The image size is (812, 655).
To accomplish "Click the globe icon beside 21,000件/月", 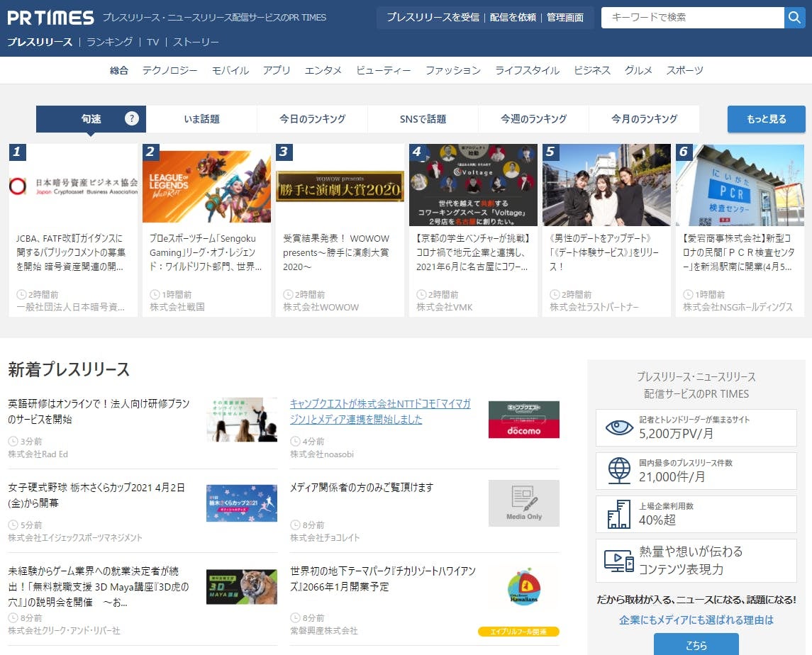I will coord(618,471).
